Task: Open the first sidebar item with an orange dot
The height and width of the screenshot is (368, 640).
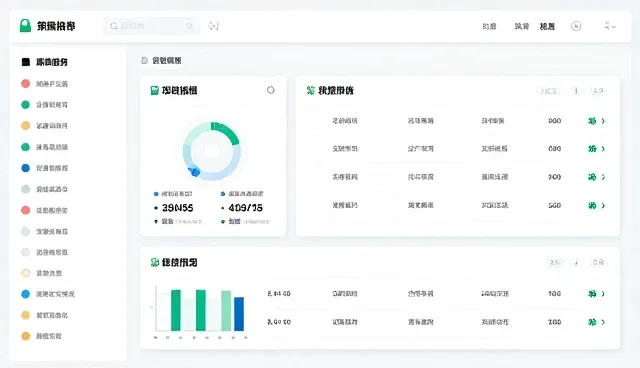Action: pos(45,126)
